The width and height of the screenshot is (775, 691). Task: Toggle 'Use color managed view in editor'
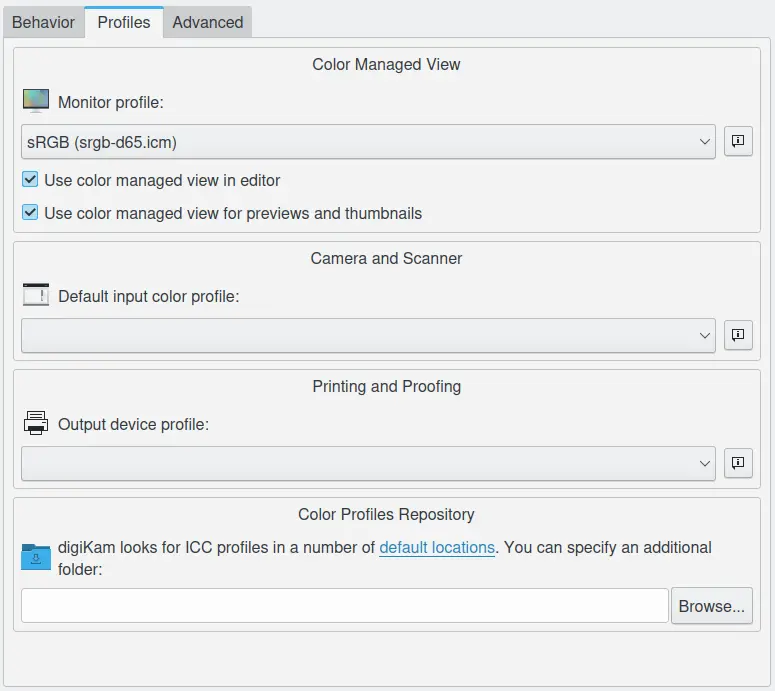(31, 181)
